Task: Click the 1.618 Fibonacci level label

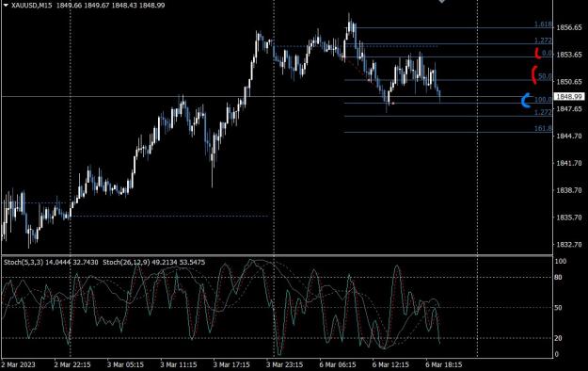Action: point(543,24)
